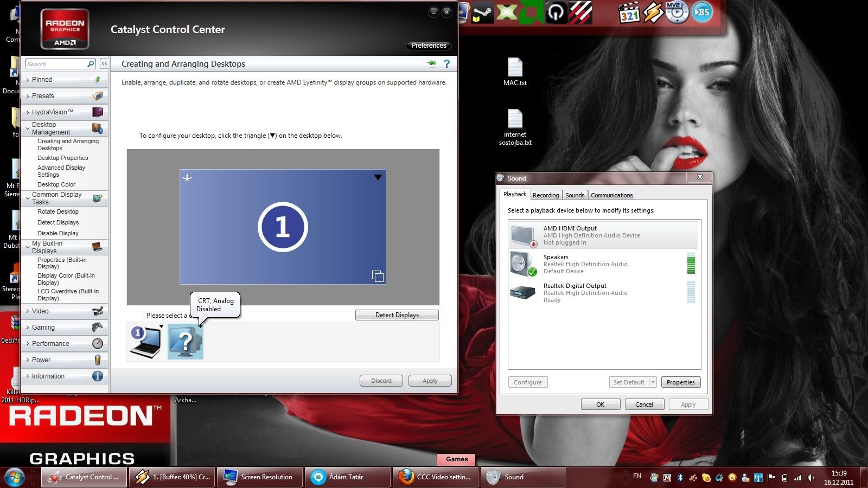Screen dimensions: 868x488
Task: Click the Gaming controller icon
Action: (98, 328)
